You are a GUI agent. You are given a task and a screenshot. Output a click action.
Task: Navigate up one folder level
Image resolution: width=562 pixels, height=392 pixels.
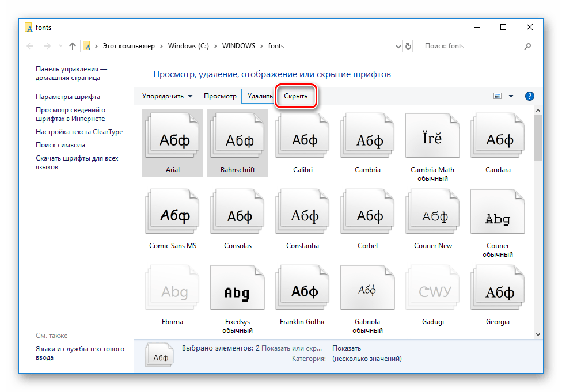pos(73,46)
